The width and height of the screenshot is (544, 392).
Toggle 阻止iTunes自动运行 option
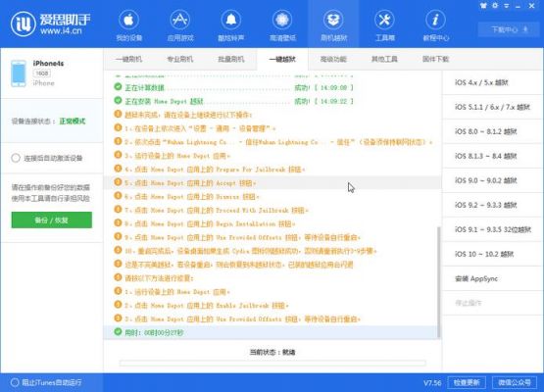pyautogui.click(x=15, y=382)
